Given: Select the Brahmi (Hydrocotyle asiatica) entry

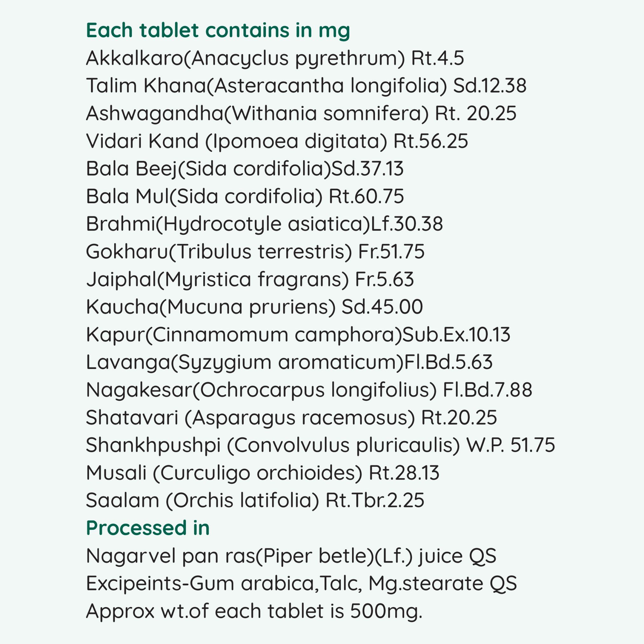Looking at the screenshot, I should coord(264,224).
